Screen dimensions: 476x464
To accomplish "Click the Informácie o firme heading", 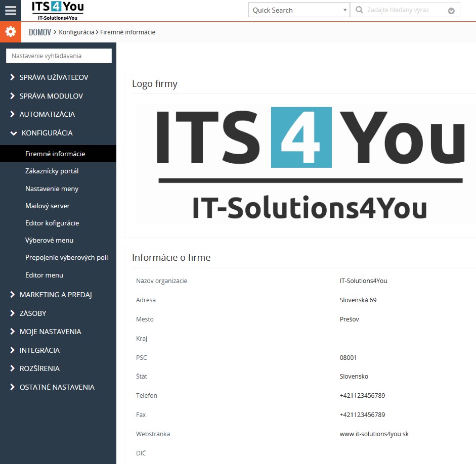I will [x=171, y=257].
